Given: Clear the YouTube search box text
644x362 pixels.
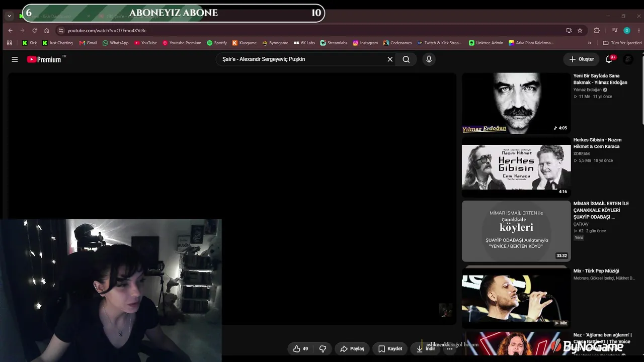Looking at the screenshot, I should click(390, 59).
